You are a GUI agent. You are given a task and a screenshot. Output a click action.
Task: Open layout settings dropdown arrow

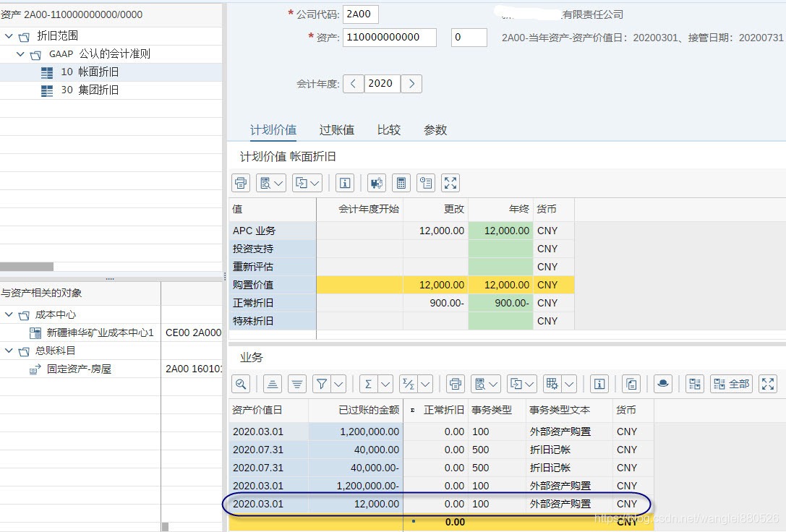569,385
